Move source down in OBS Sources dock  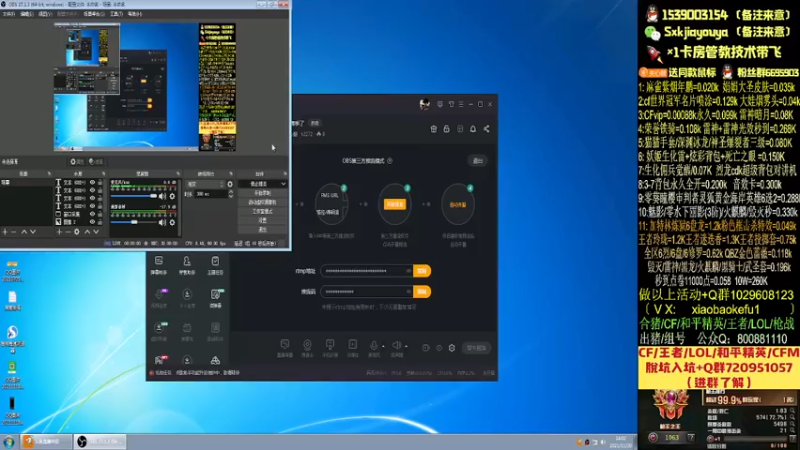[96, 232]
